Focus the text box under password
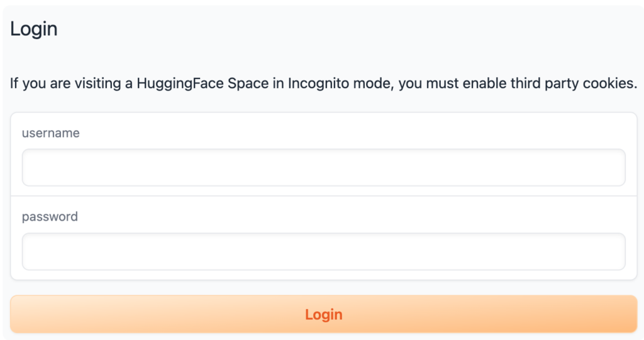The width and height of the screenshot is (644, 340). pos(324,252)
